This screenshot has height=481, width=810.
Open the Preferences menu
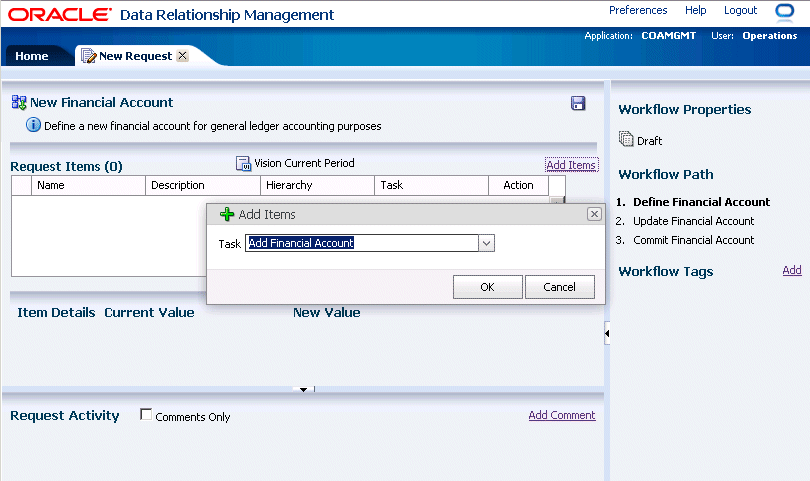[637, 10]
